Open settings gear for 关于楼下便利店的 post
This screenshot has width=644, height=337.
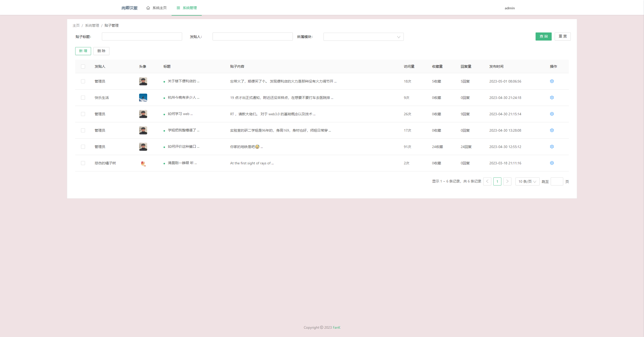tap(552, 81)
